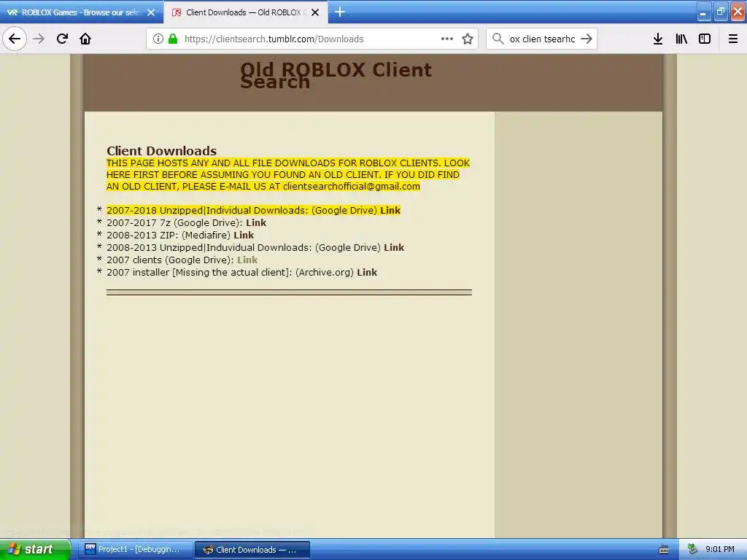Close the browser window
The image size is (747, 560).
coord(738,12)
